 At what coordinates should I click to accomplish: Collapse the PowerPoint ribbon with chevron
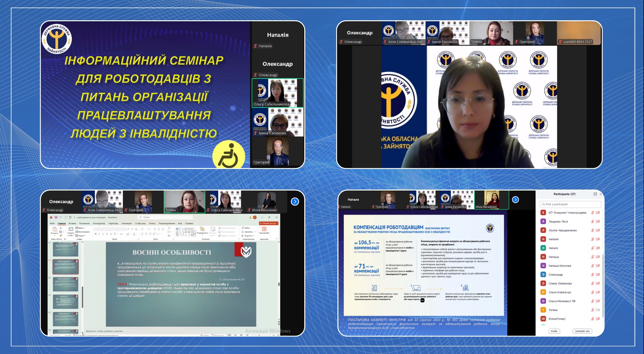pyautogui.click(x=277, y=238)
